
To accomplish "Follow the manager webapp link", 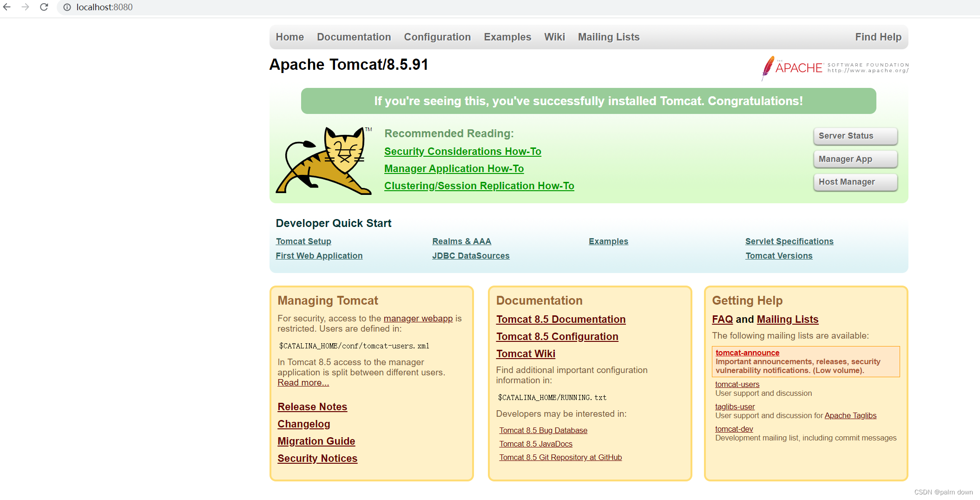I will (418, 319).
